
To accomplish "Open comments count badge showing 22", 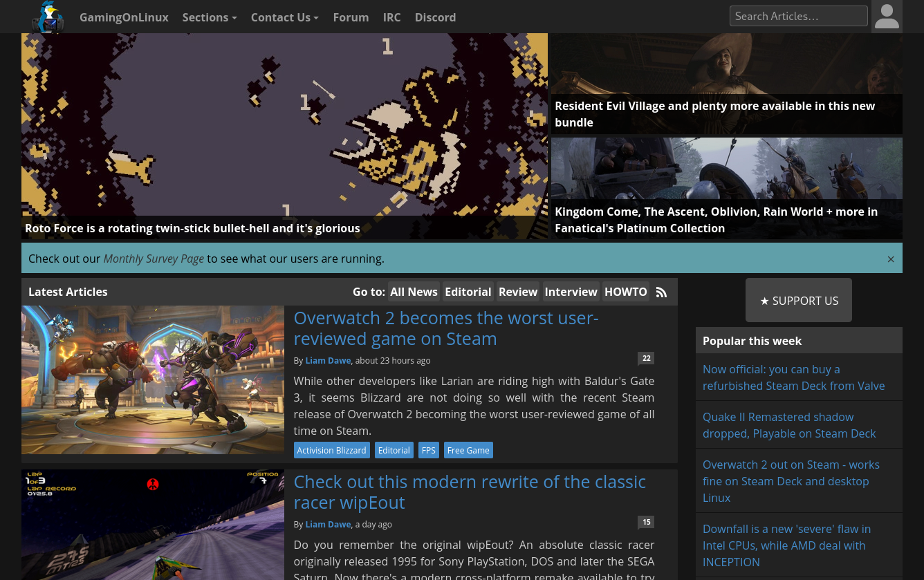I will [646, 358].
